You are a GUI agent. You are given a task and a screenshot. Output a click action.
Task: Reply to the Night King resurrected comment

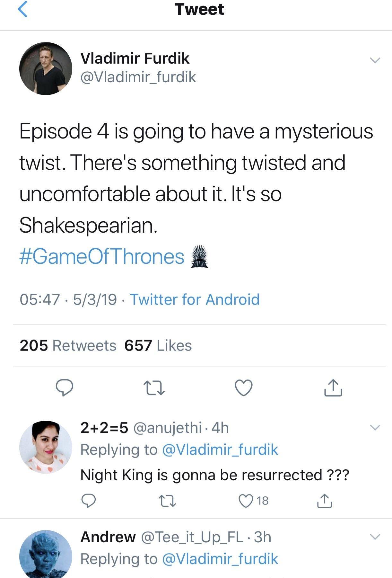(88, 501)
